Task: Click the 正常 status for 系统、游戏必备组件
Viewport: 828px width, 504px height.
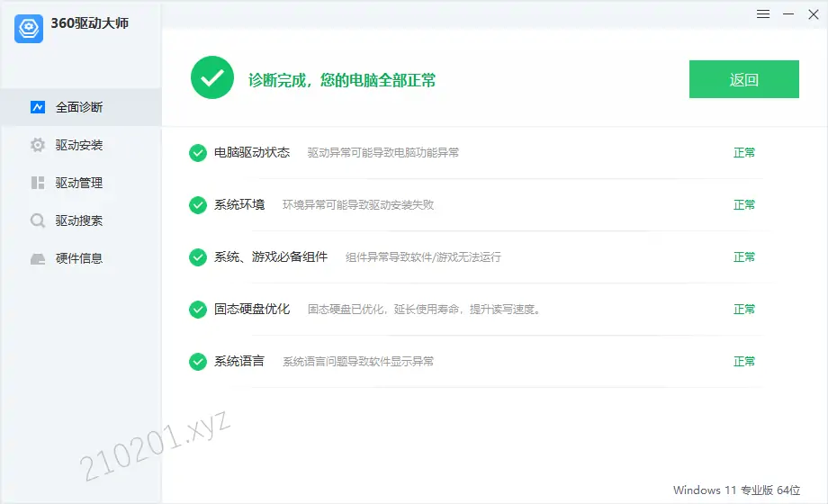Action: tap(744, 257)
